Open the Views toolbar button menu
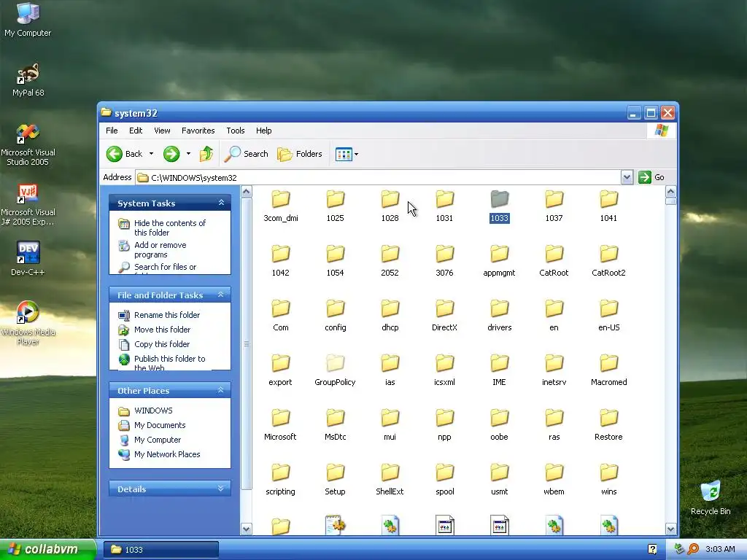This screenshot has height=560, width=747. 347,154
